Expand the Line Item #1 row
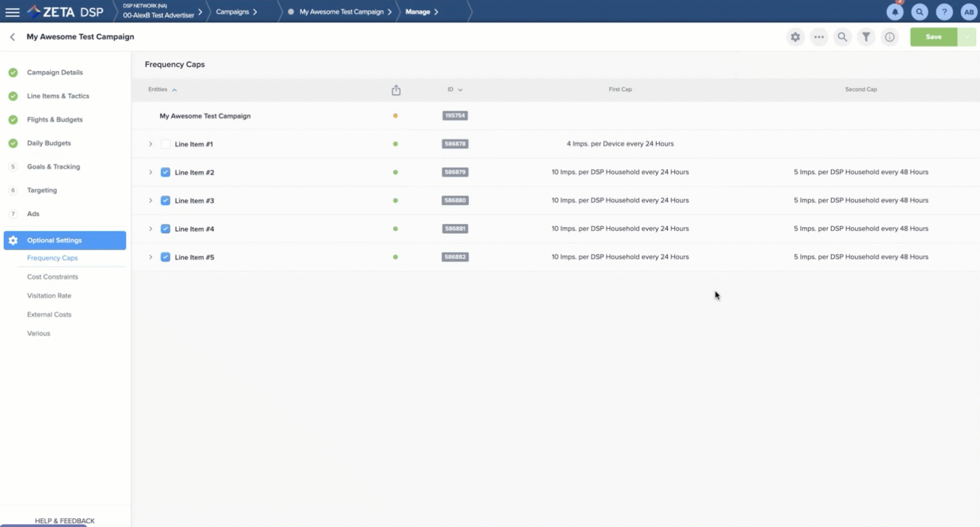 (151, 144)
